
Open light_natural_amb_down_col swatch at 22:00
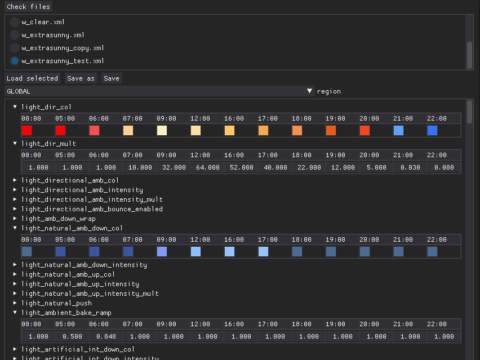(x=432, y=252)
